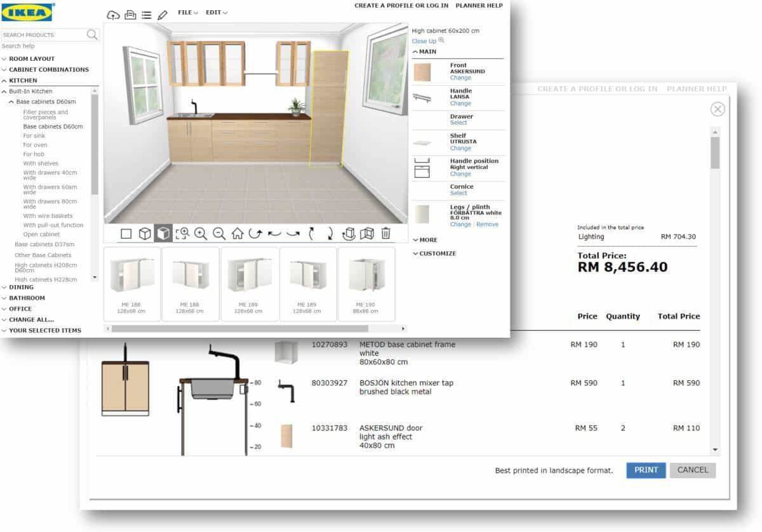Tilt view up with the upward arrow

pyautogui.click(x=312, y=234)
